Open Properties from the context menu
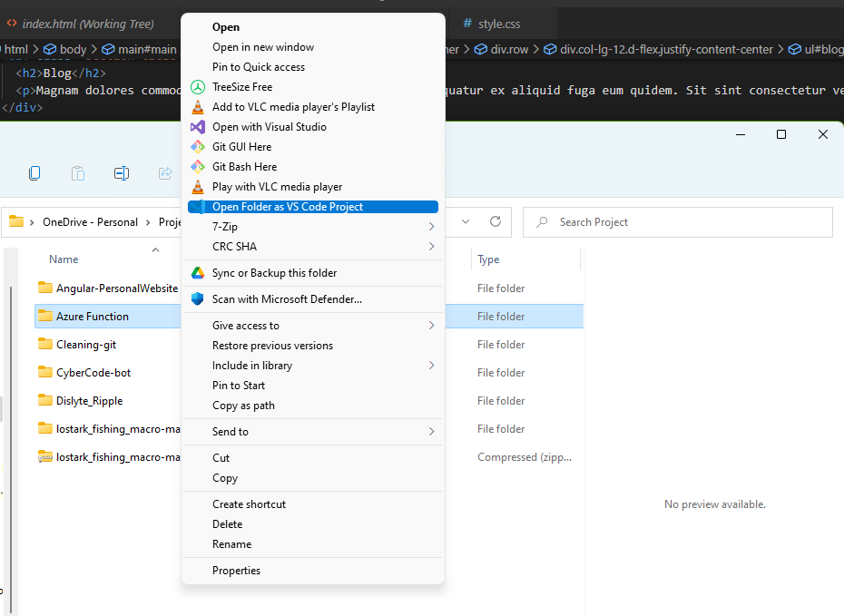The width and height of the screenshot is (844, 616). pos(313,571)
